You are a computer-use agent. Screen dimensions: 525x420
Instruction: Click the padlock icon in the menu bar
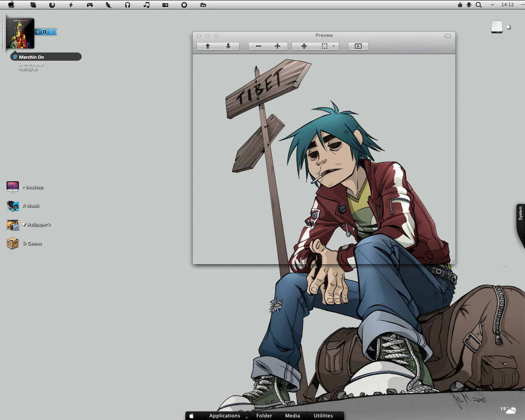click(460, 5)
